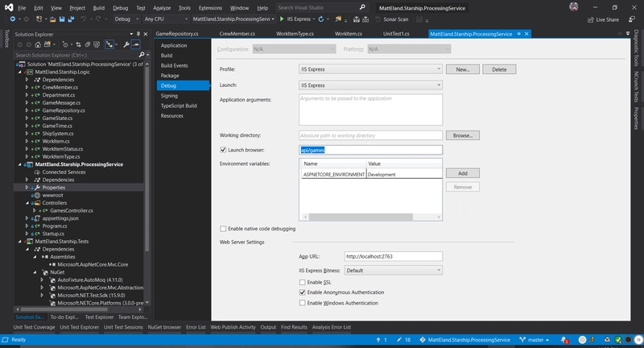Click the navigate backward arrow icon

coord(13,19)
